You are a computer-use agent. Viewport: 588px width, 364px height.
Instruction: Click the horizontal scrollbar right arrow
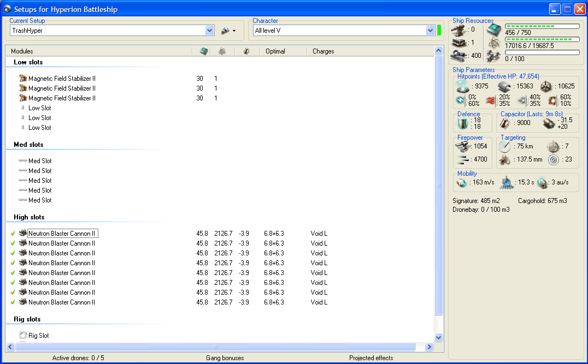pyautogui.click(x=429, y=347)
